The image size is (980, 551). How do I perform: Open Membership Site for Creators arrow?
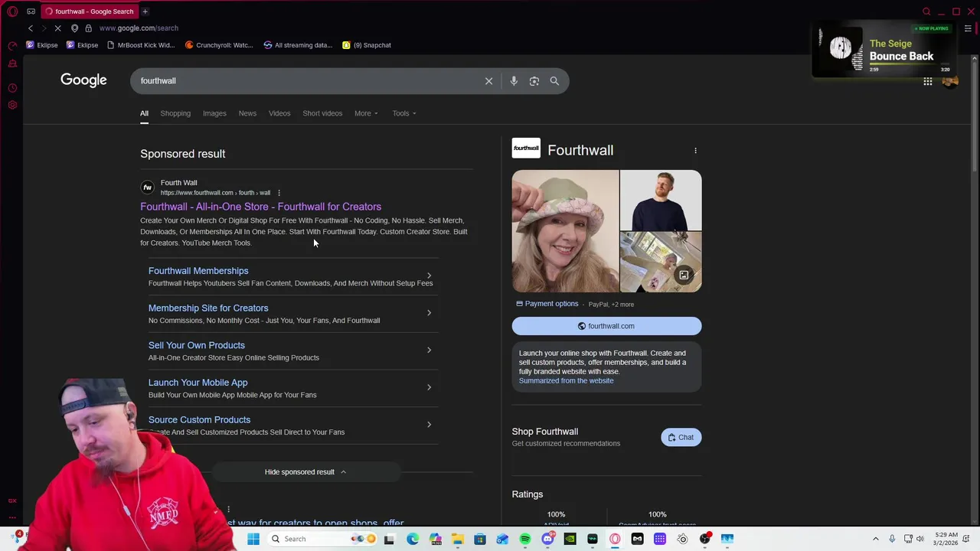click(x=429, y=313)
